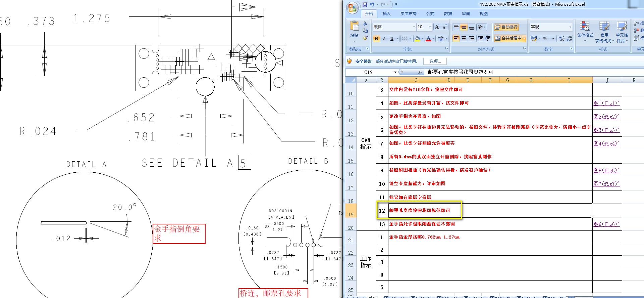Click the Cut scissors icon
This screenshot has height=298, width=644.
click(365, 23)
